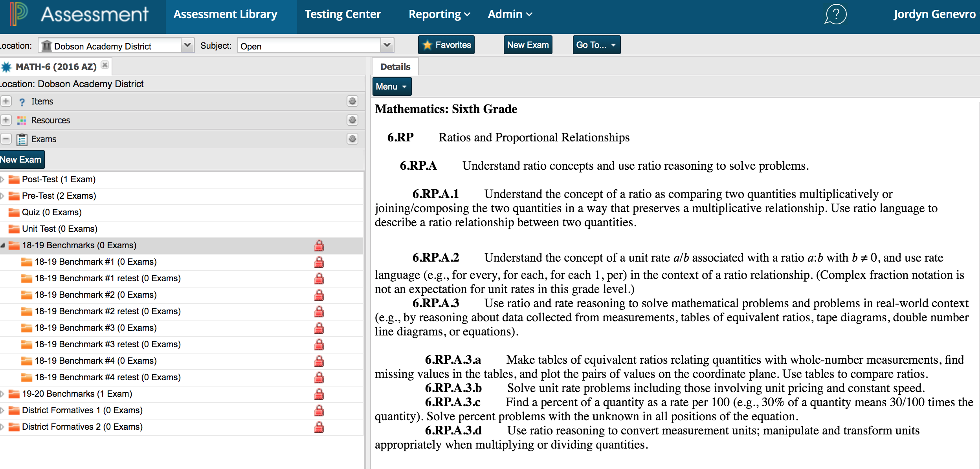Click the Favorites button

pos(446,45)
